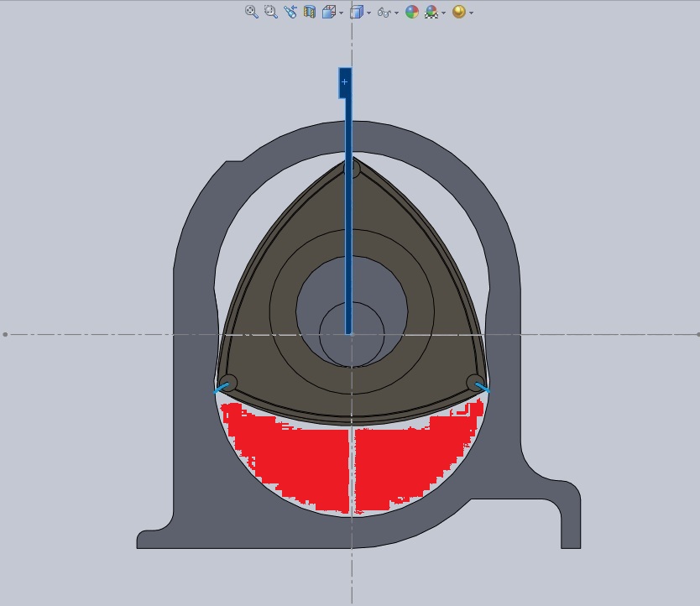The width and height of the screenshot is (700, 606).
Task: Return to the Previous View
Action: (x=290, y=12)
